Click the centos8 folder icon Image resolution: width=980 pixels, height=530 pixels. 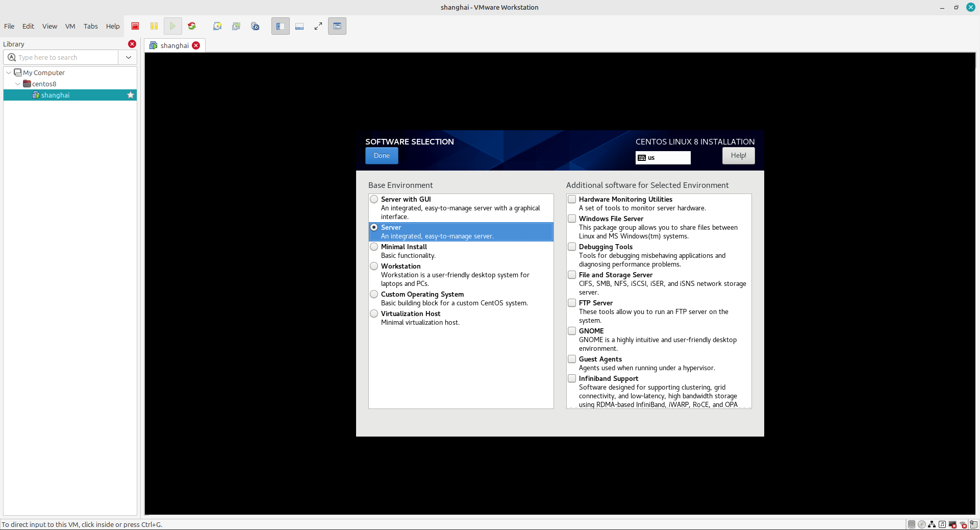(27, 84)
